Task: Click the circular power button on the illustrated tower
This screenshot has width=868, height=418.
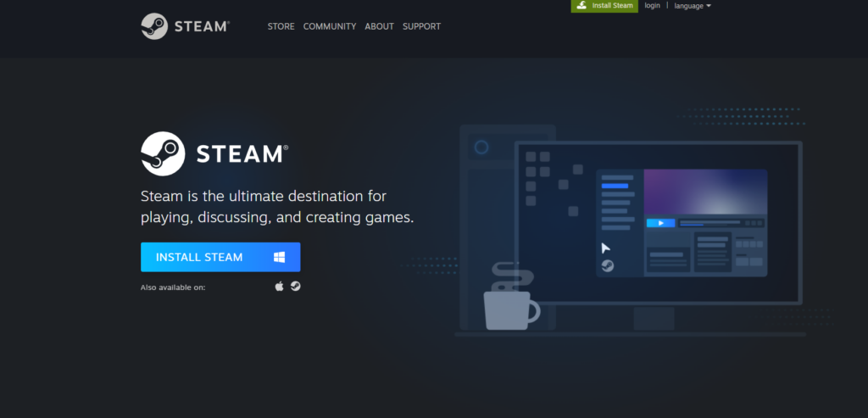Action: point(481,148)
